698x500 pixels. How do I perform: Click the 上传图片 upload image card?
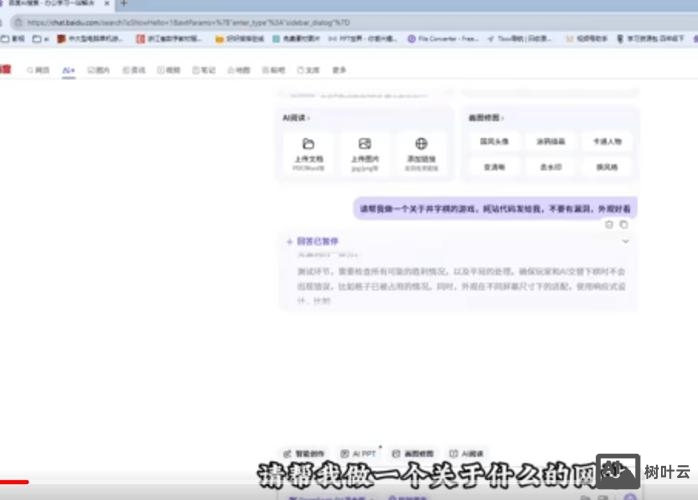(x=365, y=154)
